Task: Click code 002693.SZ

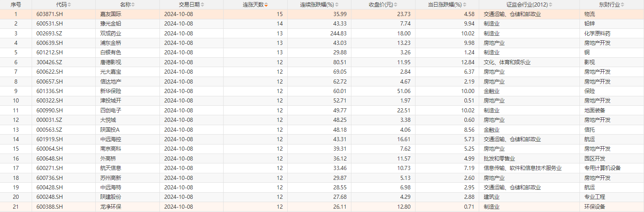Action: [50, 33]
